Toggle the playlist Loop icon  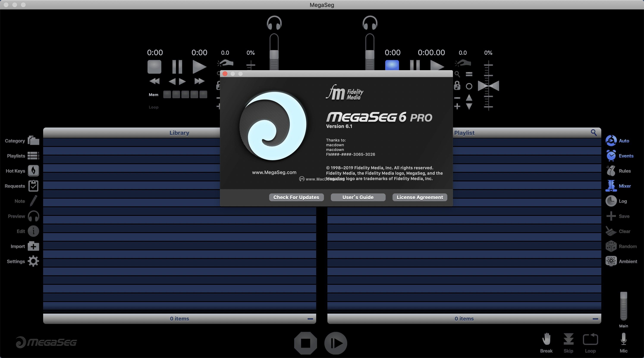point(590,339)
